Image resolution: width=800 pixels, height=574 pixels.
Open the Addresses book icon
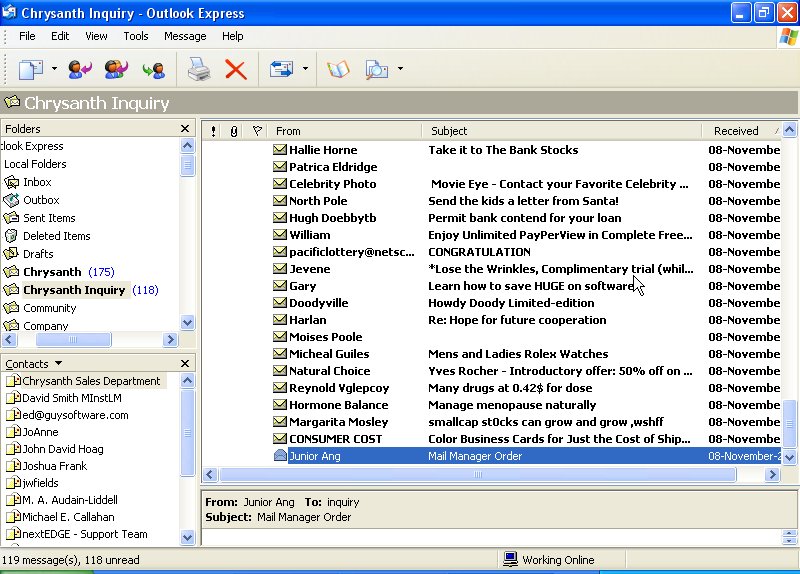pos(338,69)
